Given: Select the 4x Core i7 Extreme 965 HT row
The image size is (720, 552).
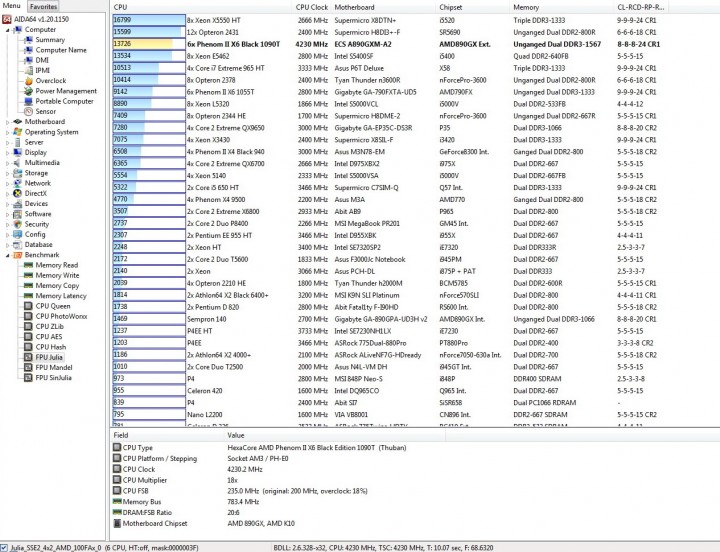Looking at the screenshot, I should 386,68.
